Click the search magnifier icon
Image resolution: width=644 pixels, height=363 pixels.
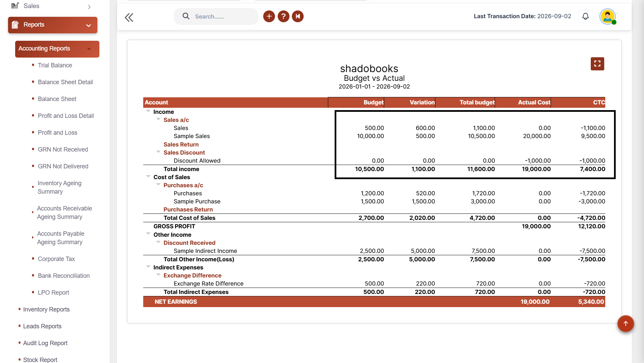pyautogui.click(x=186, y=16)
